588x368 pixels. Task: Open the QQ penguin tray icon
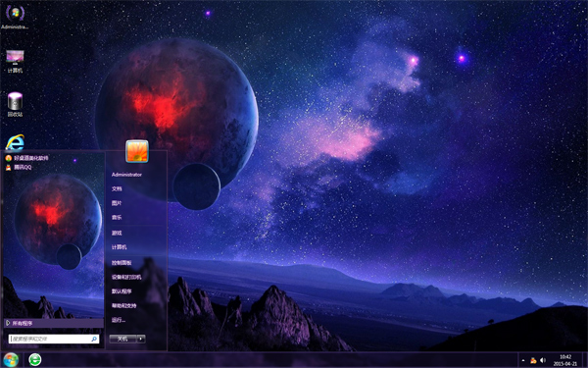click(x=533, y=360)
